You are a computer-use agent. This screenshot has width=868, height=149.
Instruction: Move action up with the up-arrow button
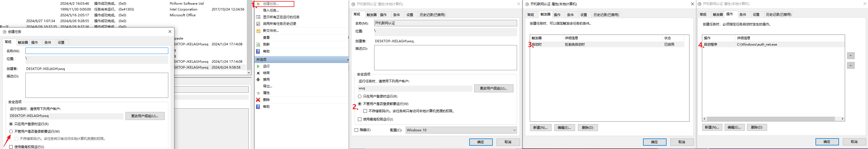point(851,56)
